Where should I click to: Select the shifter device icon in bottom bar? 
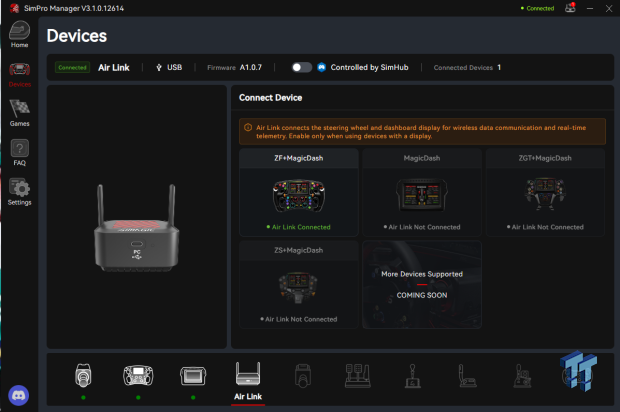413,376
